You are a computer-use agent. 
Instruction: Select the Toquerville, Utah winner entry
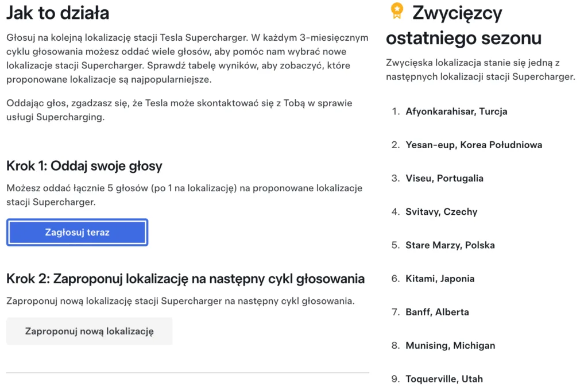[x=444, y=379]
